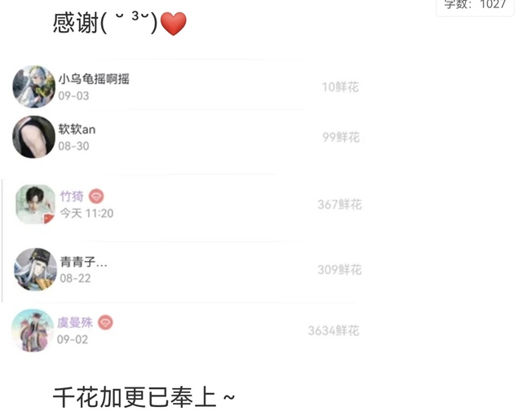This screenshot has height=420, width=522.
Task: Select username 小乌龟摇啊摇
Action: (x=94, y=79)
